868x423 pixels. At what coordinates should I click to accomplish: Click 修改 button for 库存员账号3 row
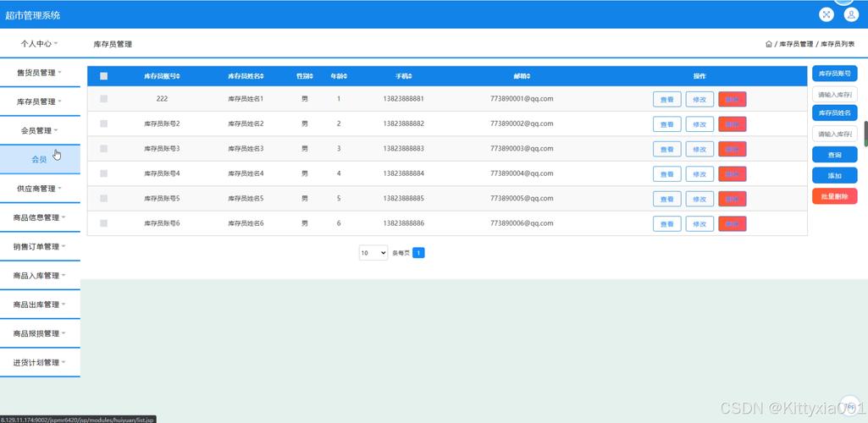[x=699, y=149]
